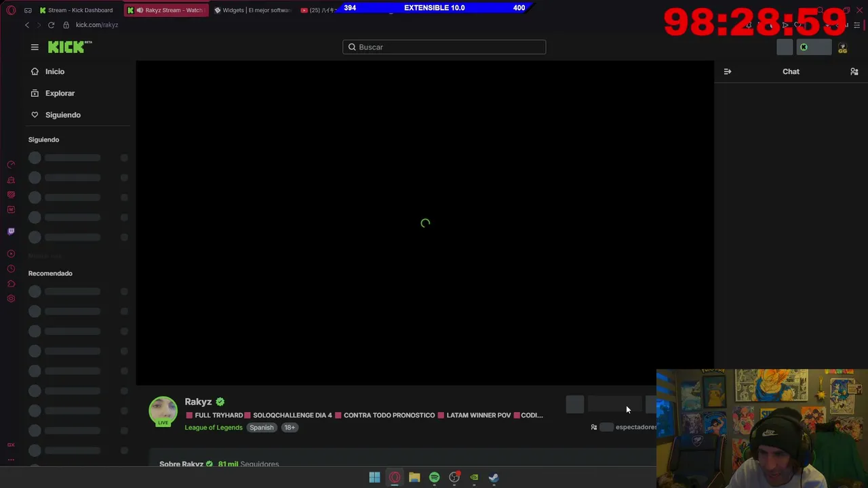Open the Kick hamburger menu
868x488 pixels.
click(x=35, y=47)
